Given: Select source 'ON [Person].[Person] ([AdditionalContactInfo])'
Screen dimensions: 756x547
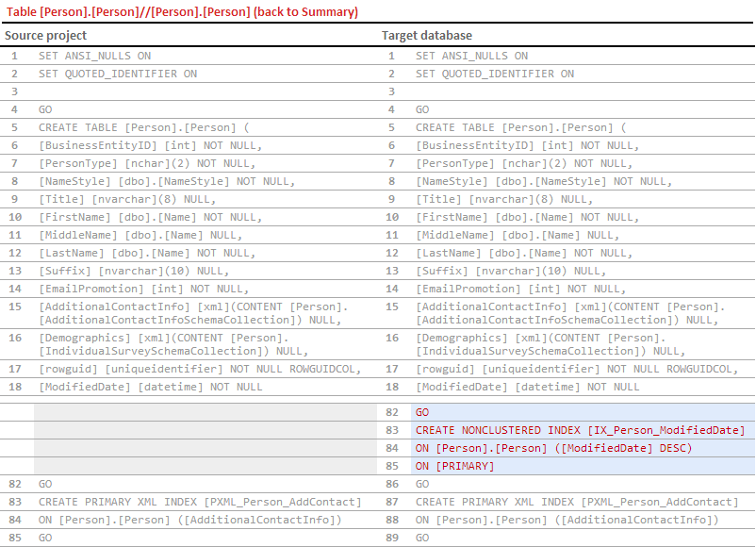Looking at the screenshot, I should pos(190,520).
